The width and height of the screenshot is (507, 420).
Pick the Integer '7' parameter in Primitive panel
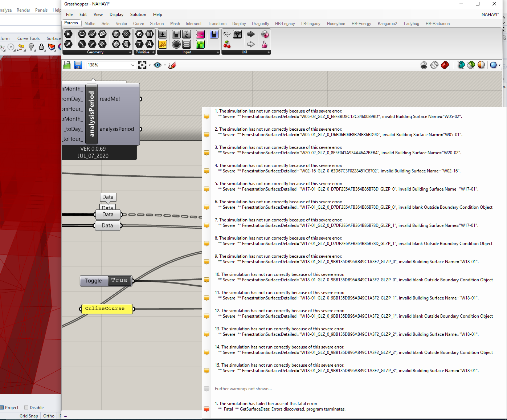pyautogui.click(x=139, y=44)
